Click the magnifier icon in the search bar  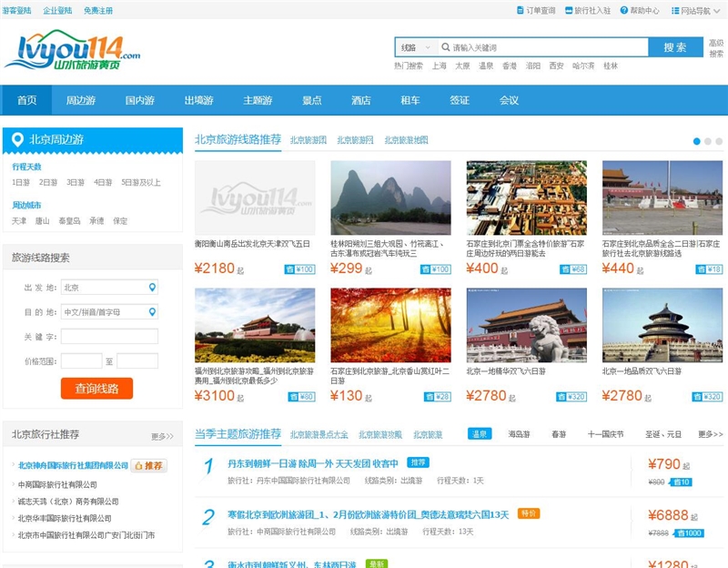click(x=444, y=46)
